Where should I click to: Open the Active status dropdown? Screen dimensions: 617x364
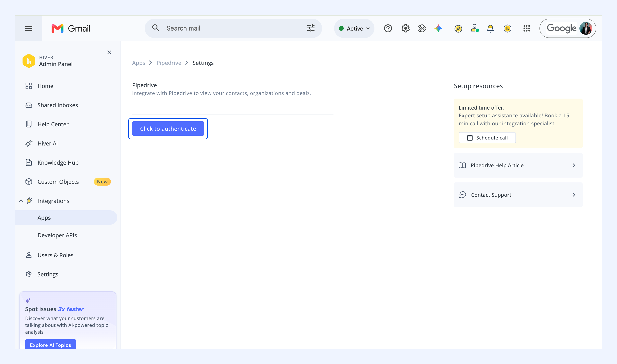coord(354,29)
